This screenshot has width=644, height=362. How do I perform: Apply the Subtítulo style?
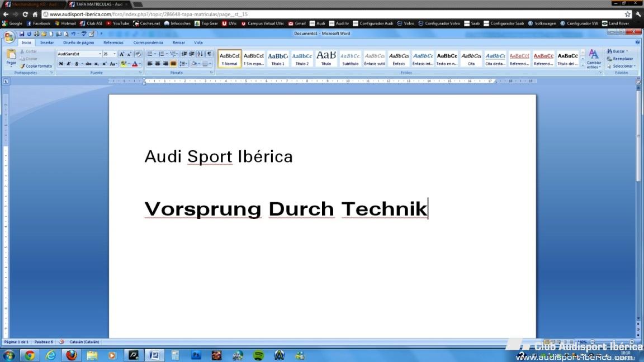(350, 59)
